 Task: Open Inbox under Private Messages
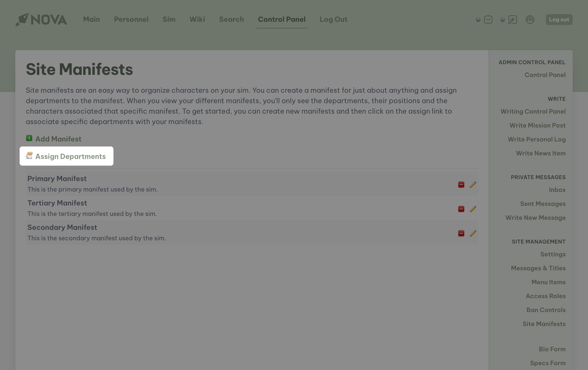point(557,190)
